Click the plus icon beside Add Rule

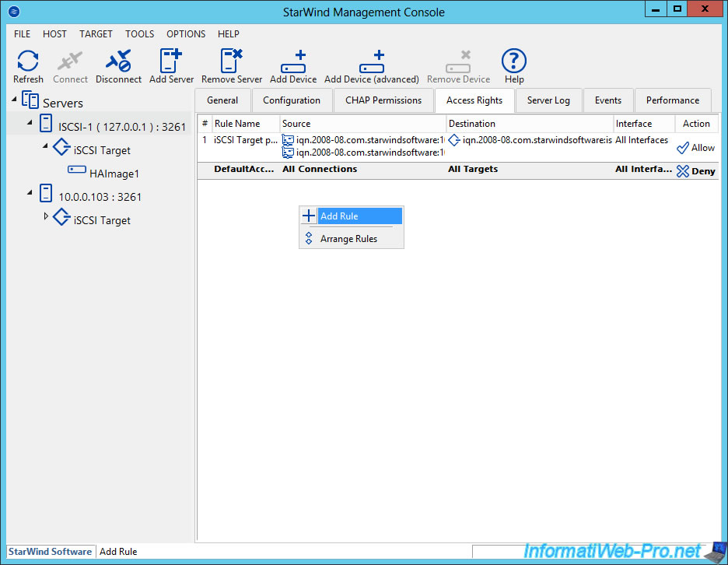point(309,216)
